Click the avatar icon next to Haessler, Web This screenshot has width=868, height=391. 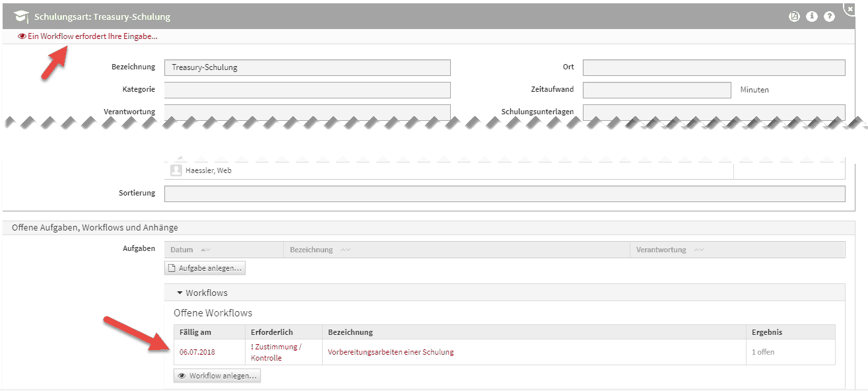pyautogui.click(x=176, y=170)
